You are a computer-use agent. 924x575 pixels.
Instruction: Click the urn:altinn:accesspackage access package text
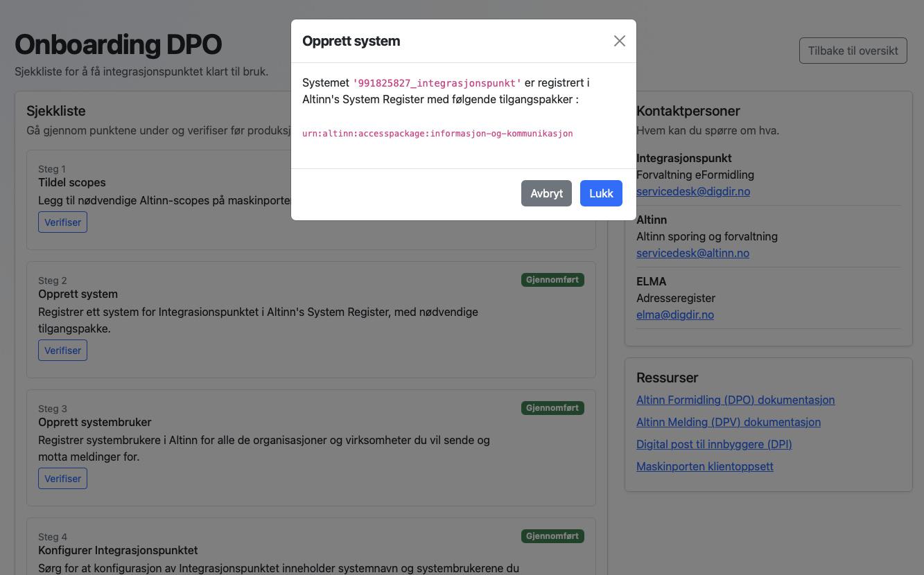[437, 133]
